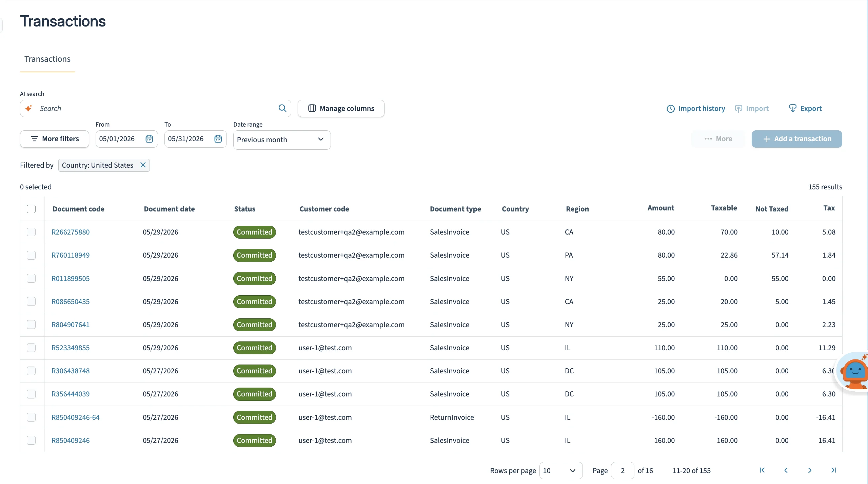Go to the last page
868x484 pixels.
coord(834,470)
